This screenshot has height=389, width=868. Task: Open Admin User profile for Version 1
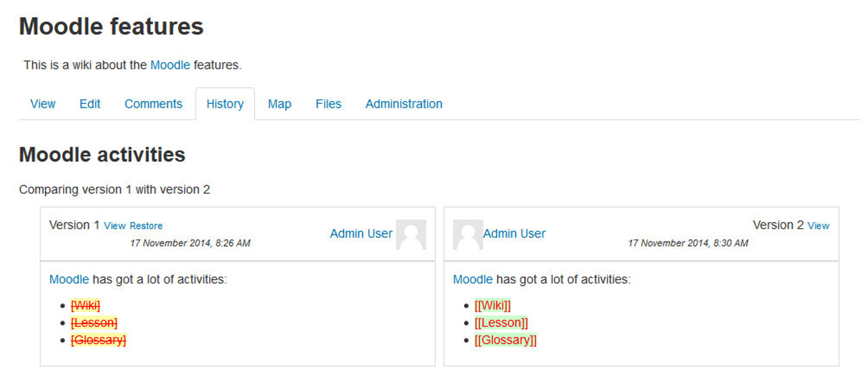[361, 234]
